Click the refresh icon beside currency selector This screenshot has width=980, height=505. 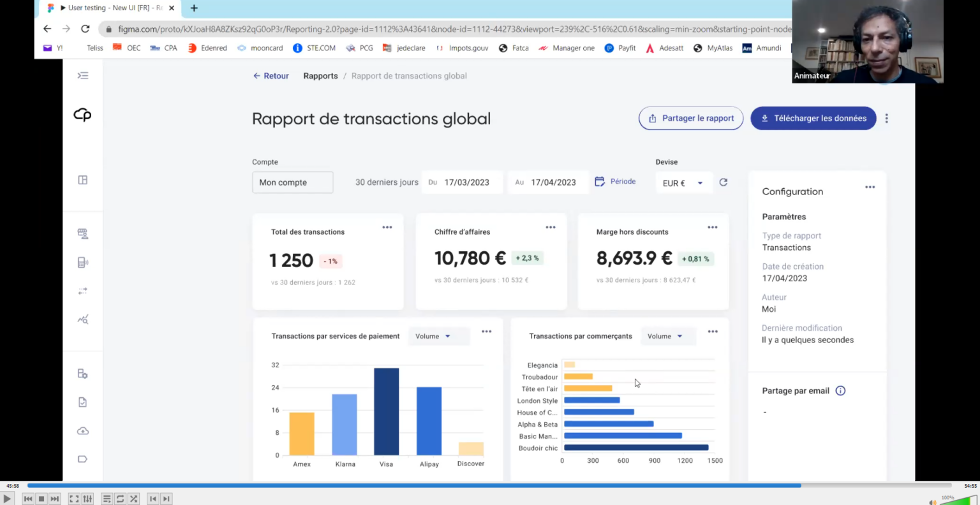[x=724, y=182]
